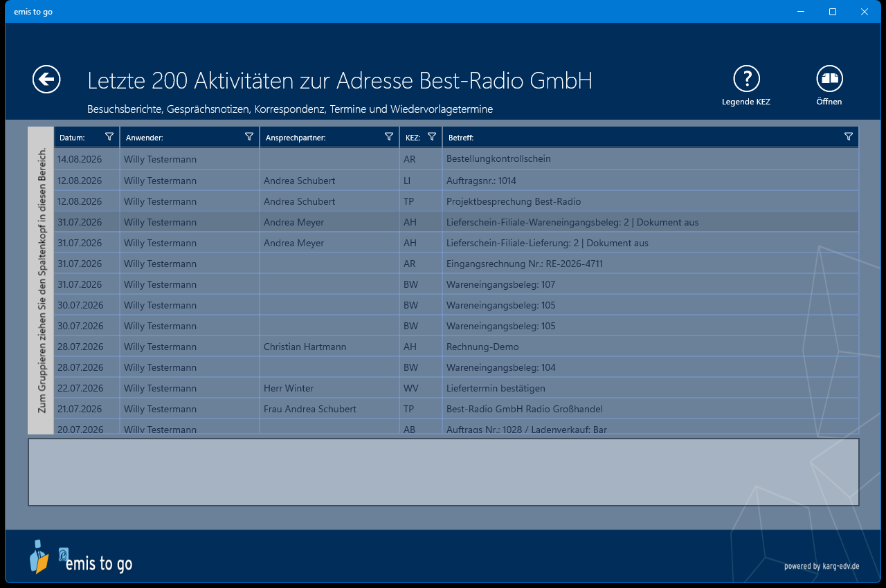Open the filter for the Anwender column
This screenshot has height=588, width=886.
249,137
